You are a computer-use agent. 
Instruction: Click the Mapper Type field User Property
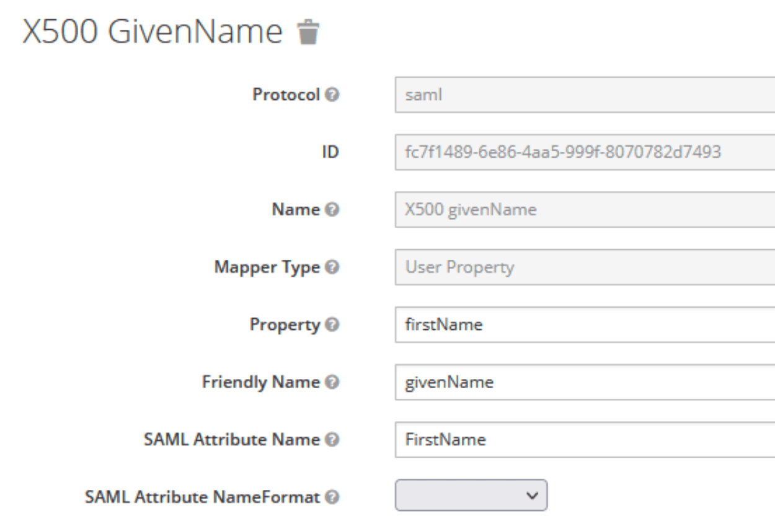tap(585, 267)
